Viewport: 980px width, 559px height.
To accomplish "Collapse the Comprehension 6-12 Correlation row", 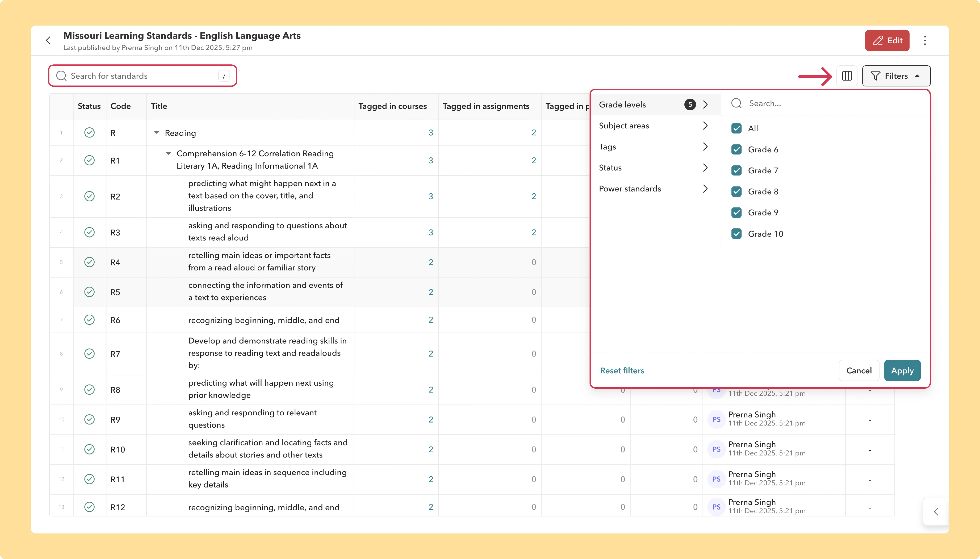I will point(168,154).
